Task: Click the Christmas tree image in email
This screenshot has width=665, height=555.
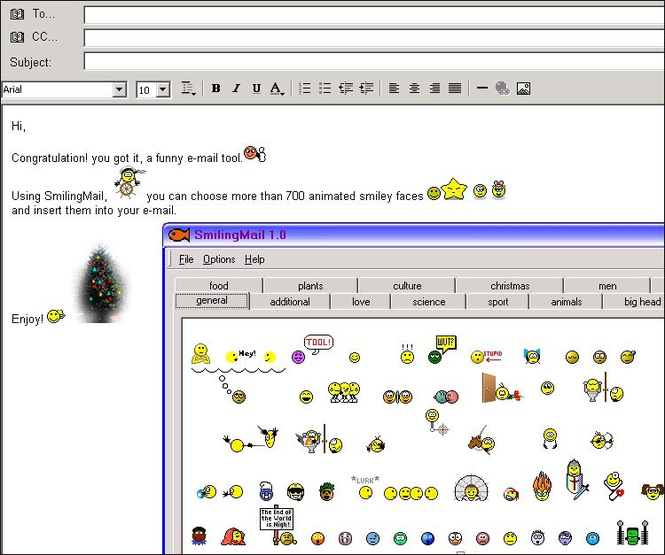Action: [x=101, y=282]
